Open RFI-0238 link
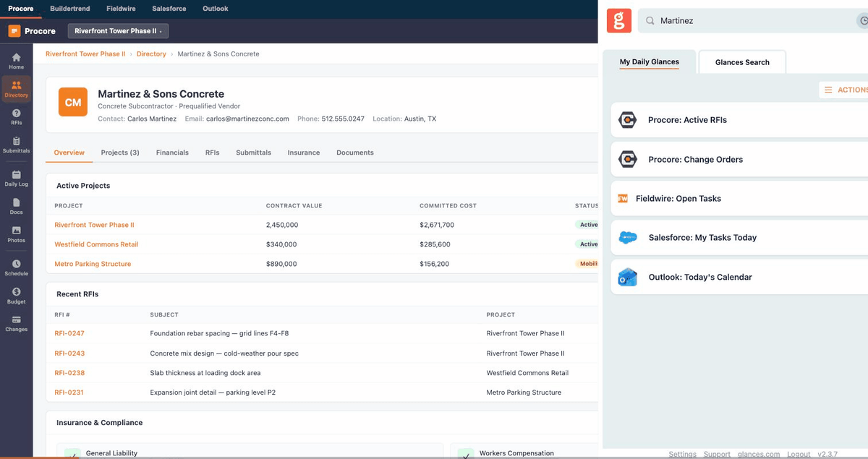Viewport: 868px width, 459px height. coord(69,373)
